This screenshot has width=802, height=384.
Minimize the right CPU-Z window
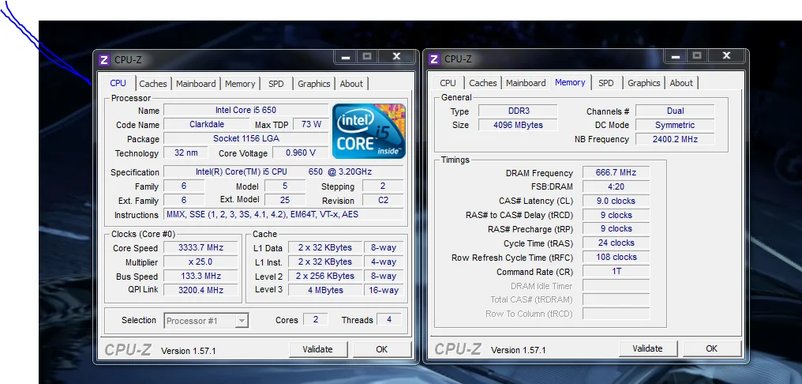coord(676,56)
